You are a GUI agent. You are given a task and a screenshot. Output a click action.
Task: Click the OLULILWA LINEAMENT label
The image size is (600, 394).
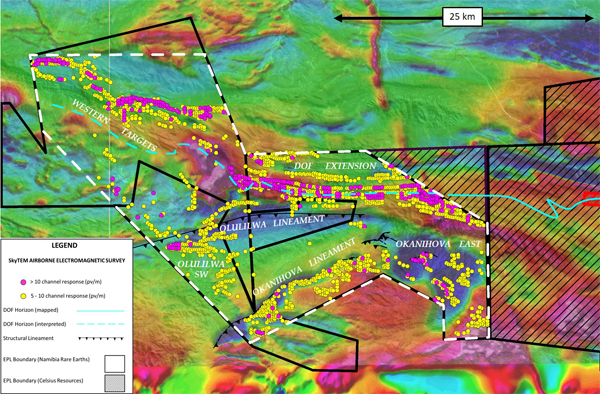point(272,224)
